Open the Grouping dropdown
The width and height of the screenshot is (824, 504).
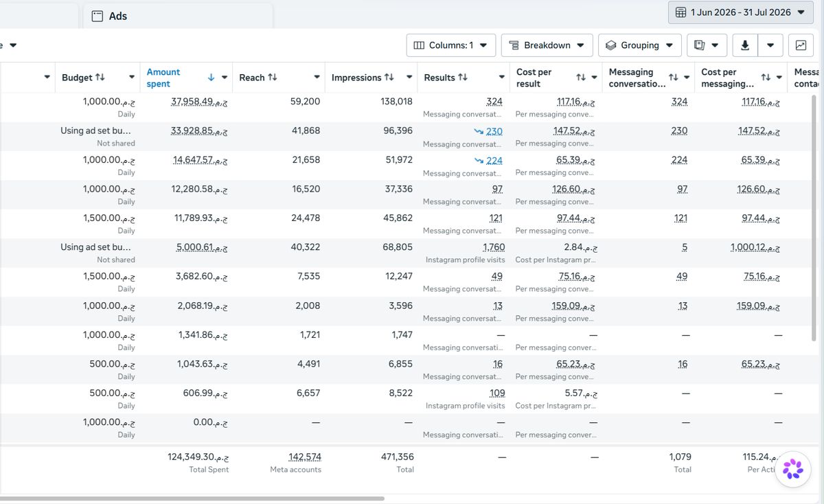coord(640,45)
